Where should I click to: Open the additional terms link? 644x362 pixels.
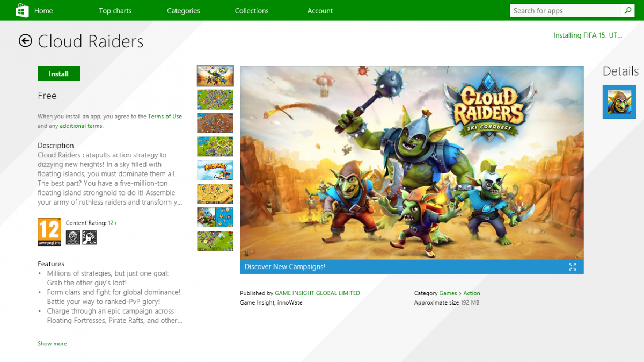click(x=81, y=126)
